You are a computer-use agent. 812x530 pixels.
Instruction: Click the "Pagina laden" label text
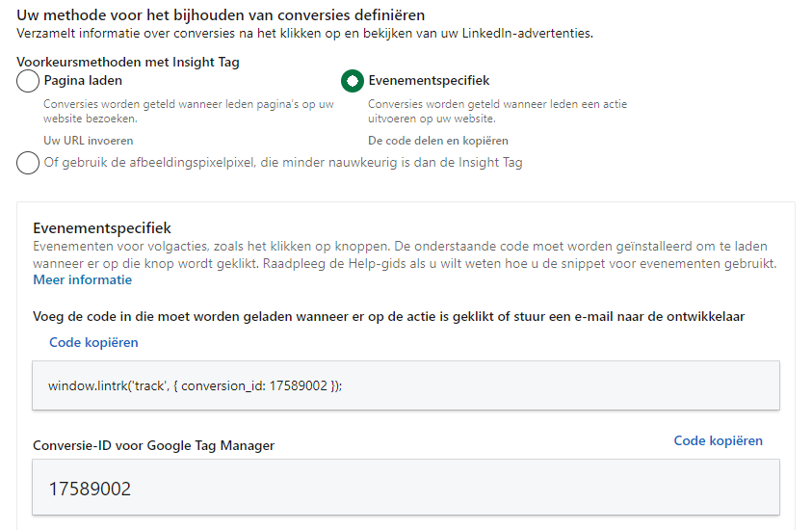83,81
